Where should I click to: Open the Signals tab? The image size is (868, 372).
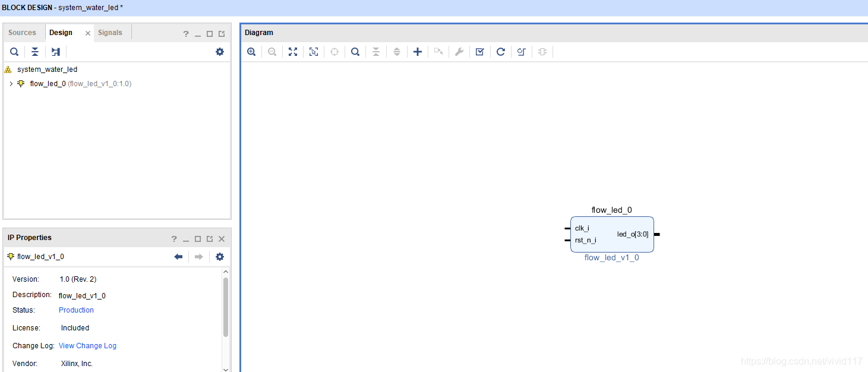click(x=110, y=33)
